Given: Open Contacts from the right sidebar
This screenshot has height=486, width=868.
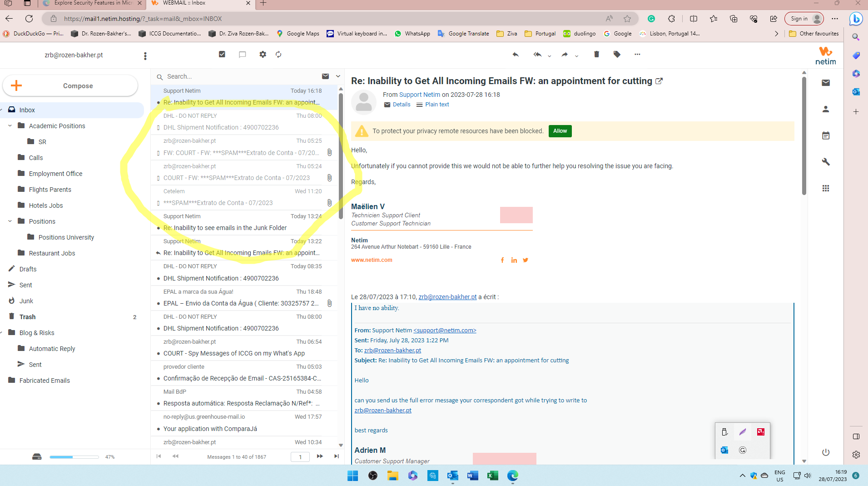Looking at the screenshot, I should [x=826, y=109].
